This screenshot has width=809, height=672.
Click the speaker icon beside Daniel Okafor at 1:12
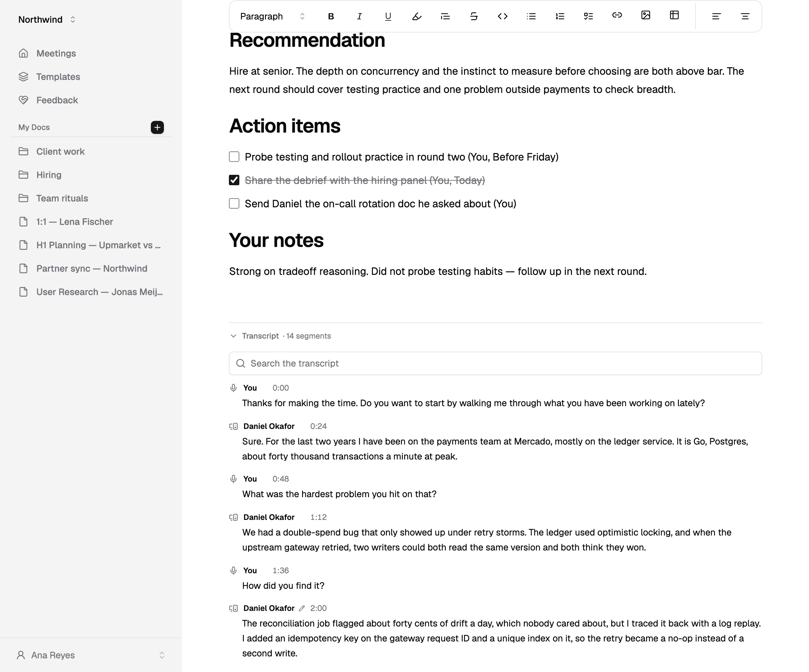pyautogui.click(x=233, y=517)
